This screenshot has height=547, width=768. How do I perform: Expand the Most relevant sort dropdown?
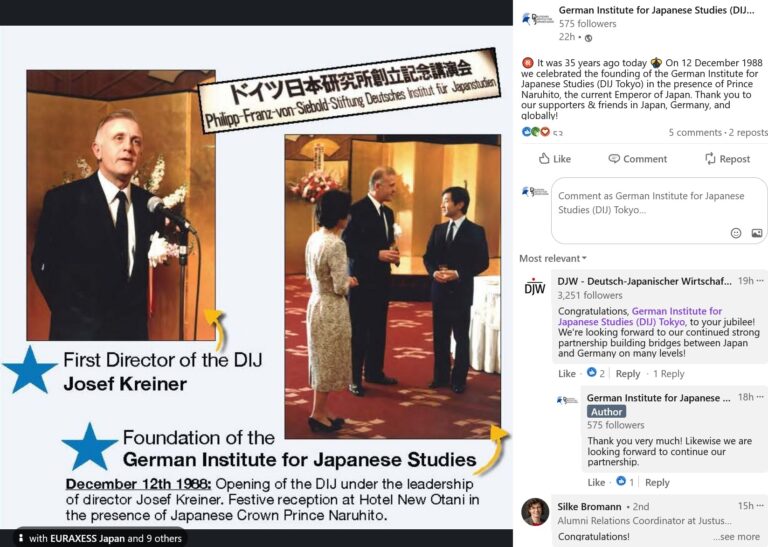553,259
